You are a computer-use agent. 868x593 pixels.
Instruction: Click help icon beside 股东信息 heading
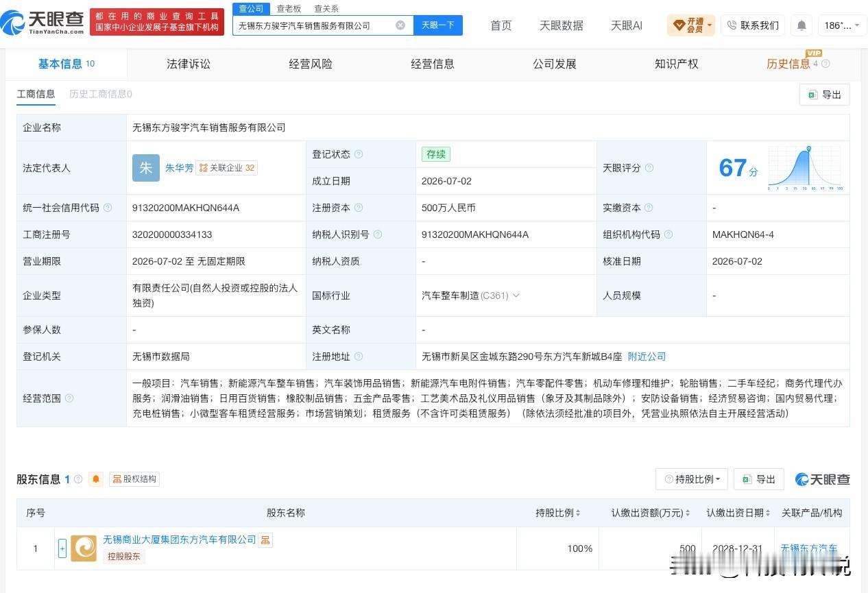pyautogui.click(x=78, y=479)
